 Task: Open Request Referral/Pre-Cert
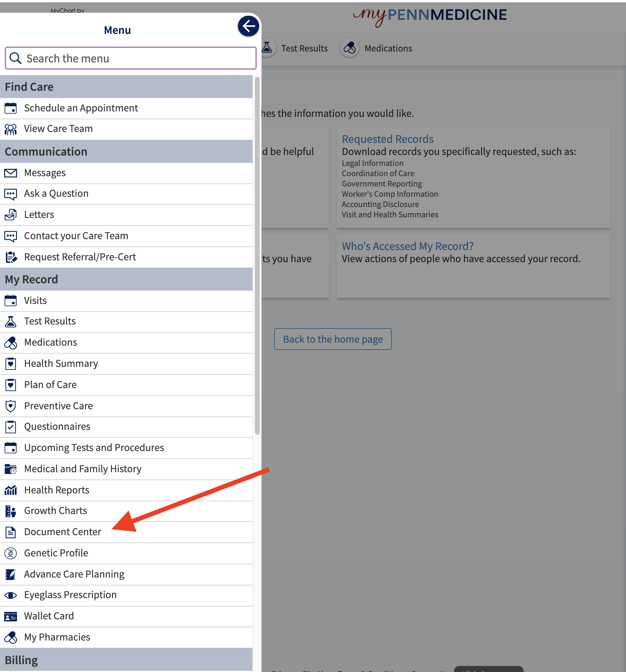(x=126, y=257)
